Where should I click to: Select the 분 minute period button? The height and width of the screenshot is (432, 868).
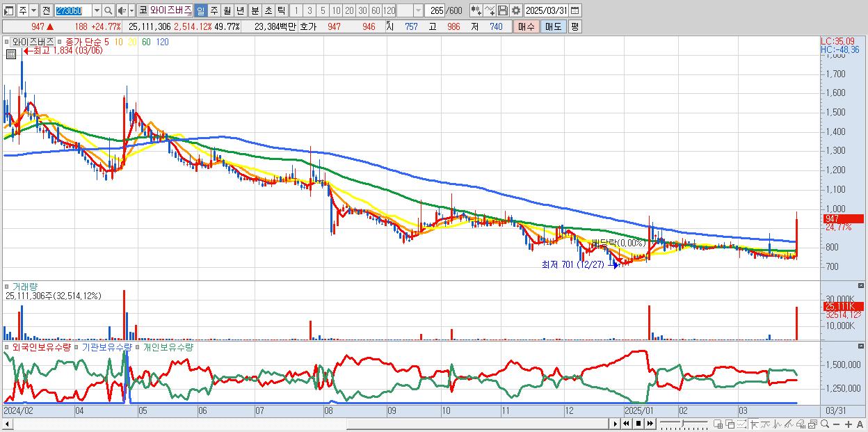(255, 10)
